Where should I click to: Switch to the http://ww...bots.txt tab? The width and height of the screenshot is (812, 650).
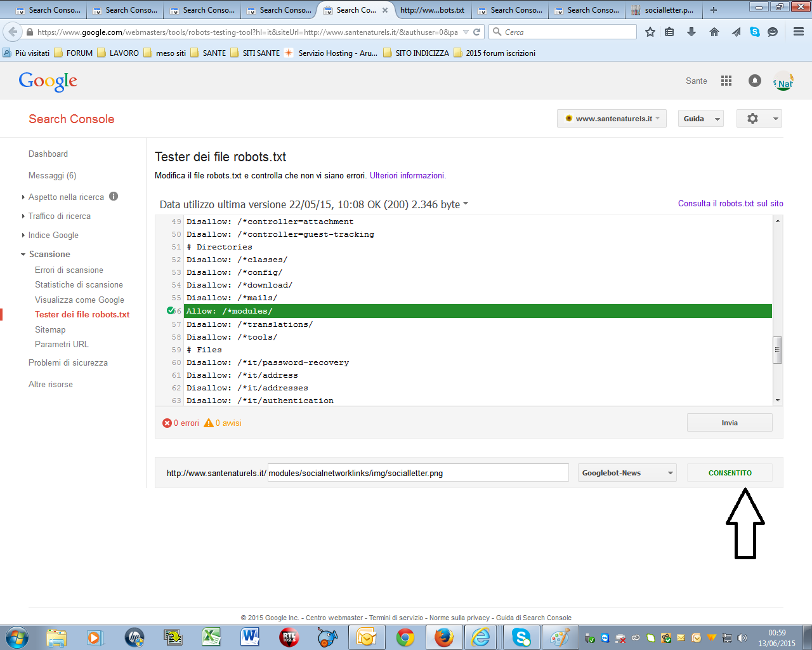tap(432, 10)
